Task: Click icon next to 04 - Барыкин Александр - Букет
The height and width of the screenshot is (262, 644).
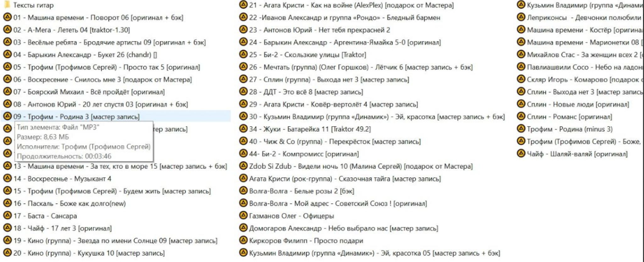Action: [x=7, y=54]
